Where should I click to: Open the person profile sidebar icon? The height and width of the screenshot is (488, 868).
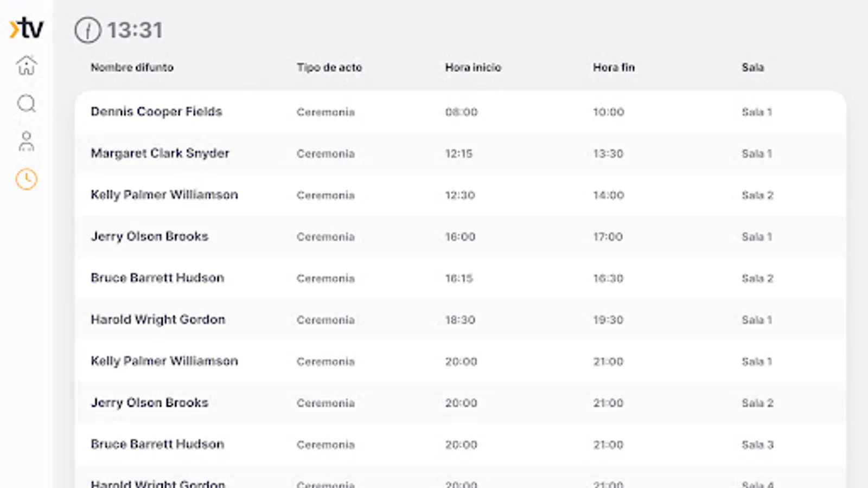[x=26, y=142]
